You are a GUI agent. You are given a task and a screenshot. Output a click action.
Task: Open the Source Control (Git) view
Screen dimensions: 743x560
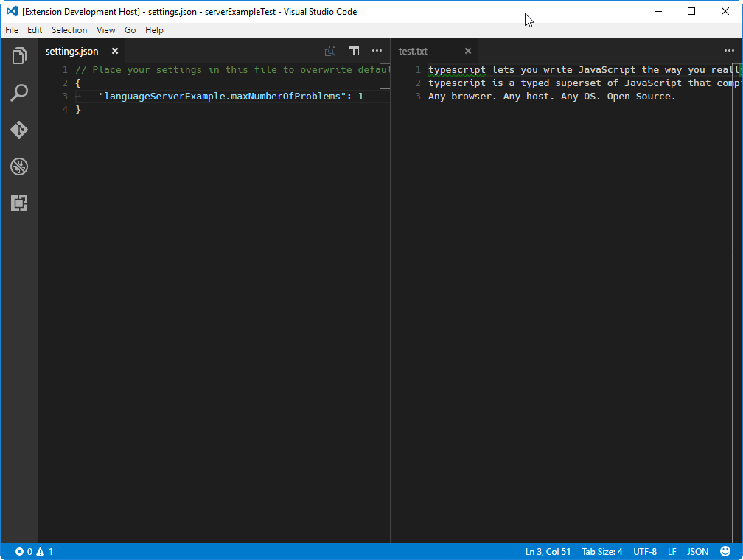coord(19,130)
